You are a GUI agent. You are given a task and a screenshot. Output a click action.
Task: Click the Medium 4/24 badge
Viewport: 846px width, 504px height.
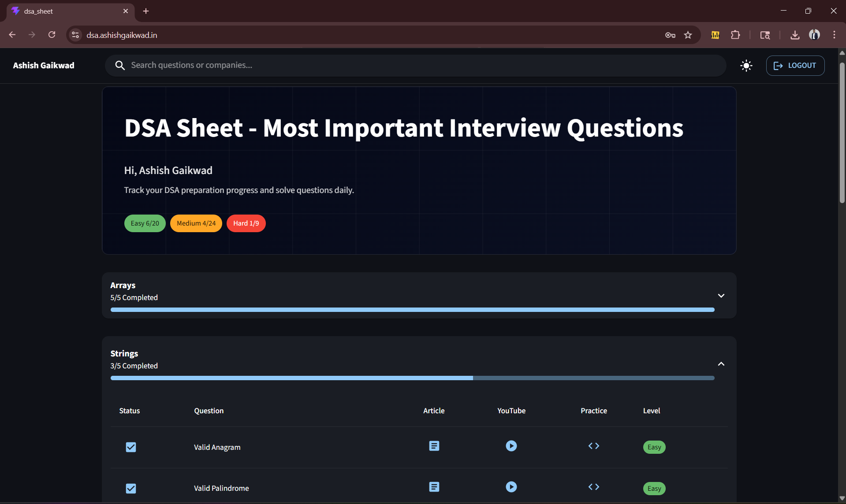[x=196, y=223]
